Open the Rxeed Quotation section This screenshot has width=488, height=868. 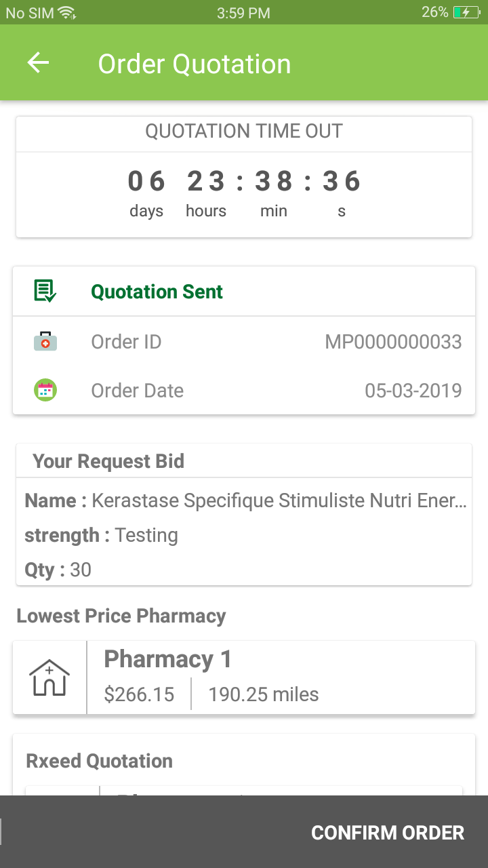pyautogui.click(x=100, y=761)
